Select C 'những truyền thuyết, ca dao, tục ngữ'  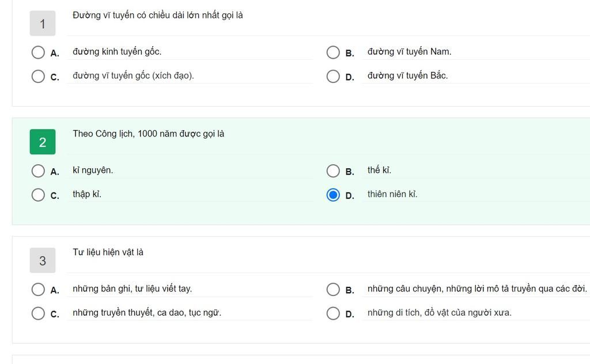(x=38, y=313)
